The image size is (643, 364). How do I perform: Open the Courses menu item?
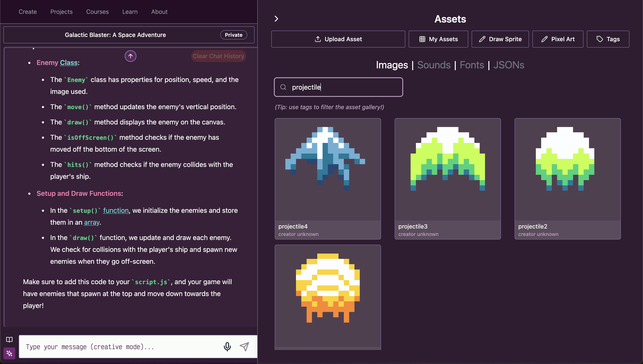coord(97,12)
